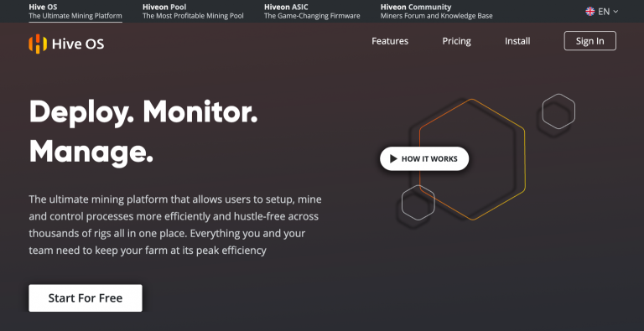
Task: Click the Sign In button
Action: (589, 41)
